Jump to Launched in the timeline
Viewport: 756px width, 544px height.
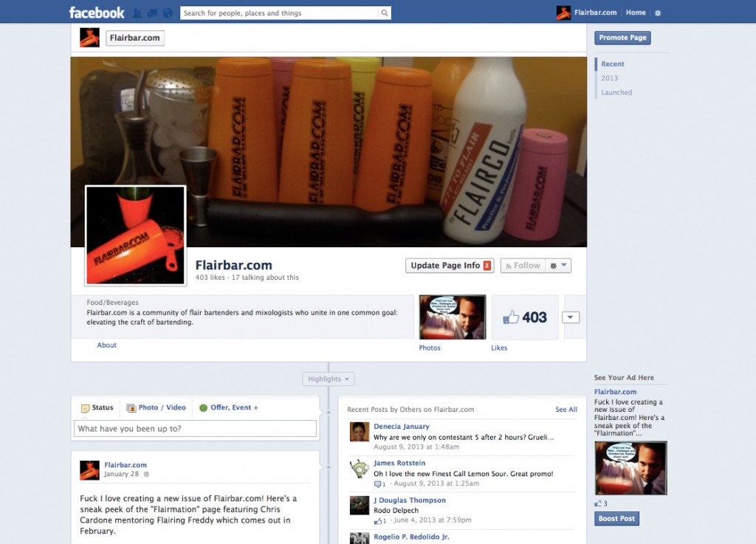pos(616,92)
